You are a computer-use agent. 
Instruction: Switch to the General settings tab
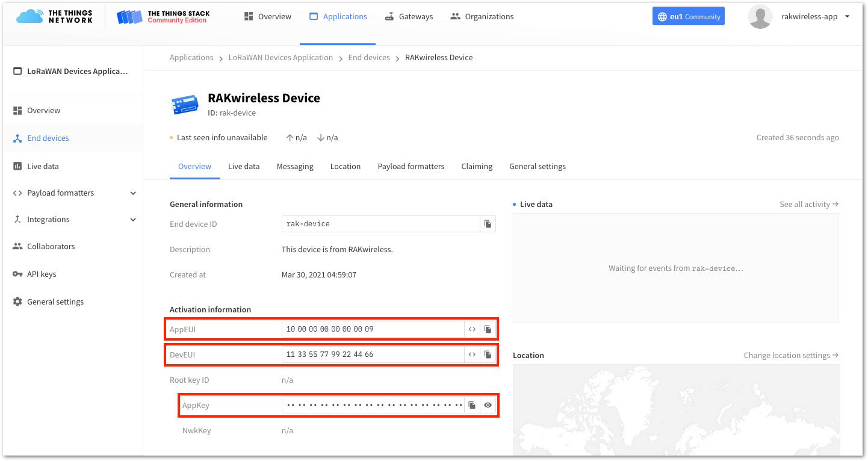coord(538,167)
